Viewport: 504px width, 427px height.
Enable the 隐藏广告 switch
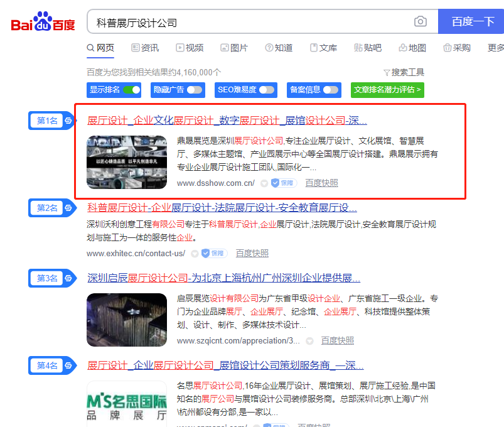click(x=195, y=90)
